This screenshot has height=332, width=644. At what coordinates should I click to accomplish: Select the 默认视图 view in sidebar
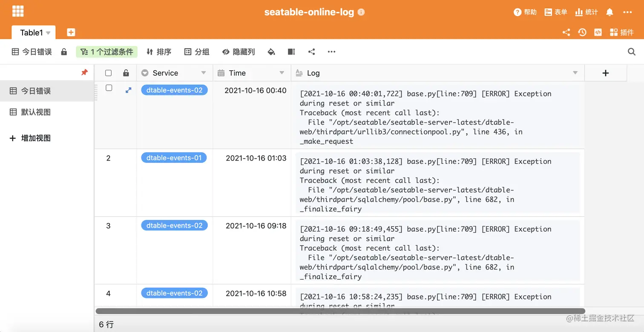(47, 112)
